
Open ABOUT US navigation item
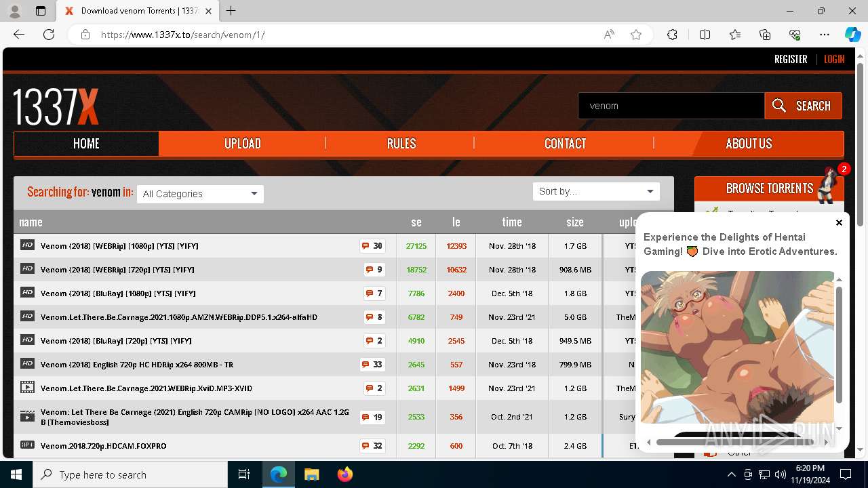749,144
